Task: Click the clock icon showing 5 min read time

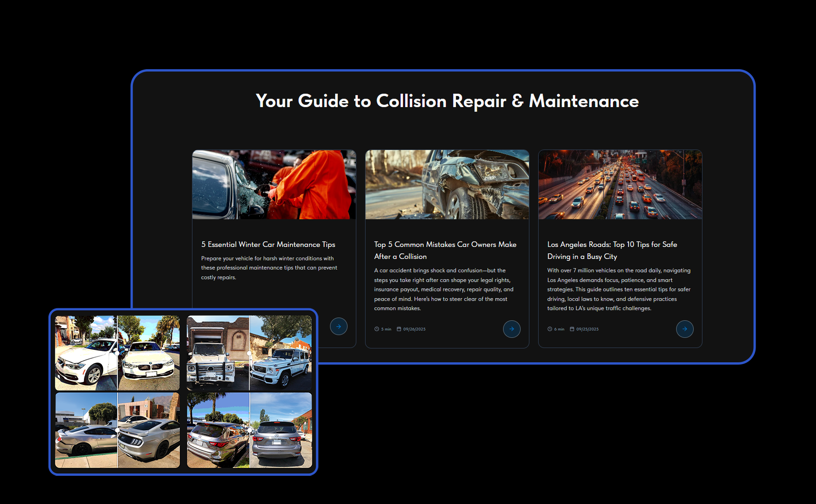Action: (x=376, y=329)
